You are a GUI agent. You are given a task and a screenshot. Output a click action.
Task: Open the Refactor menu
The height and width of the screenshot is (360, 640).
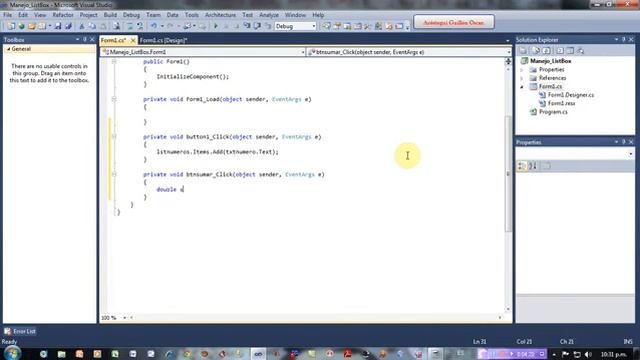(63, 15)
